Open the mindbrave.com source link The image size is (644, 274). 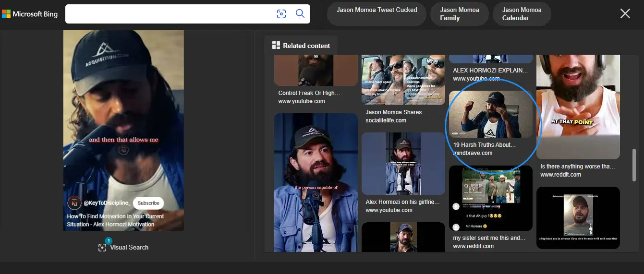[473, 153]
